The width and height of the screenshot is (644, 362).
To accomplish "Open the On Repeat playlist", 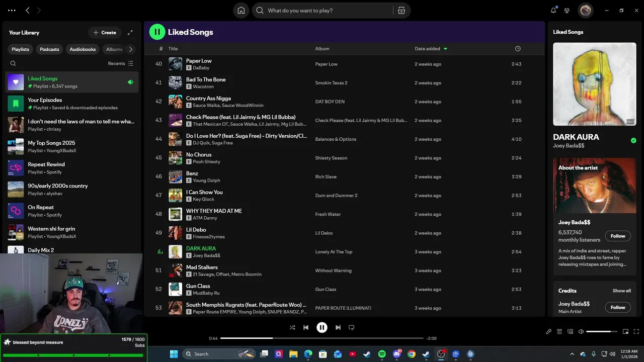I will (x=71, y=211).
